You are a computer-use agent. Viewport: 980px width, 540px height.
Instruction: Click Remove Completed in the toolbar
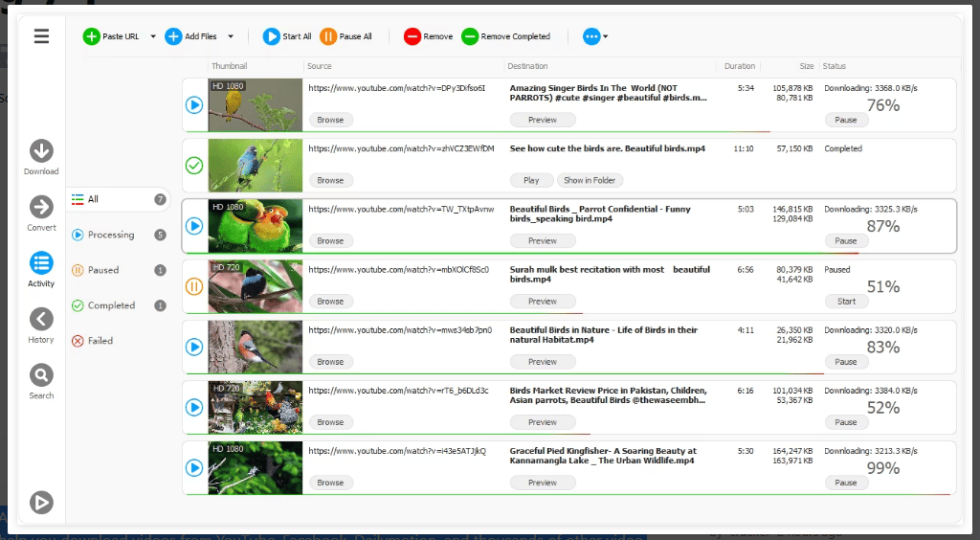coord(505,36)
